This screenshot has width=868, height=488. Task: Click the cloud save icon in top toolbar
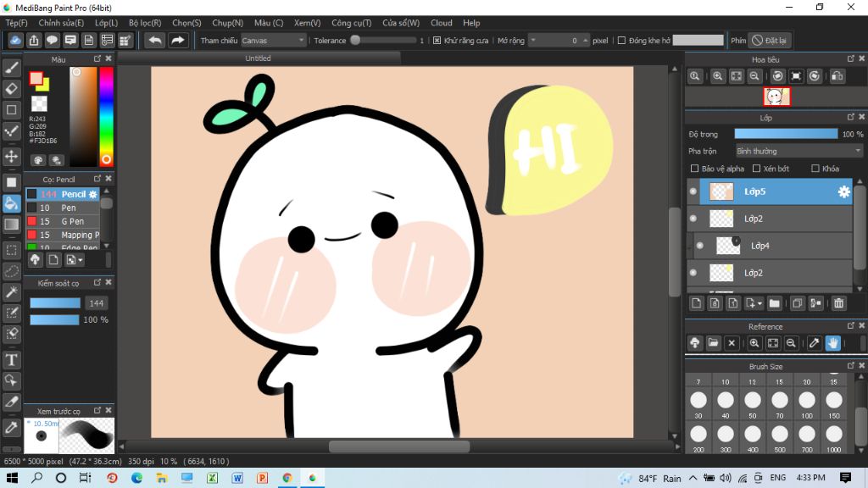click(15, 41)
